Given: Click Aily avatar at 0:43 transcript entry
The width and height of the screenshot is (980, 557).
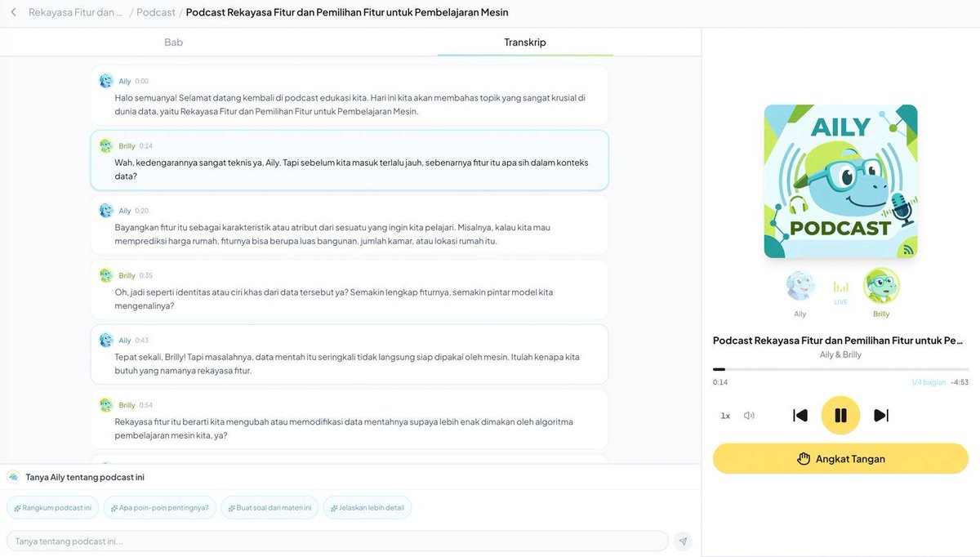Looking at the screenshot, I should [106, 340].
